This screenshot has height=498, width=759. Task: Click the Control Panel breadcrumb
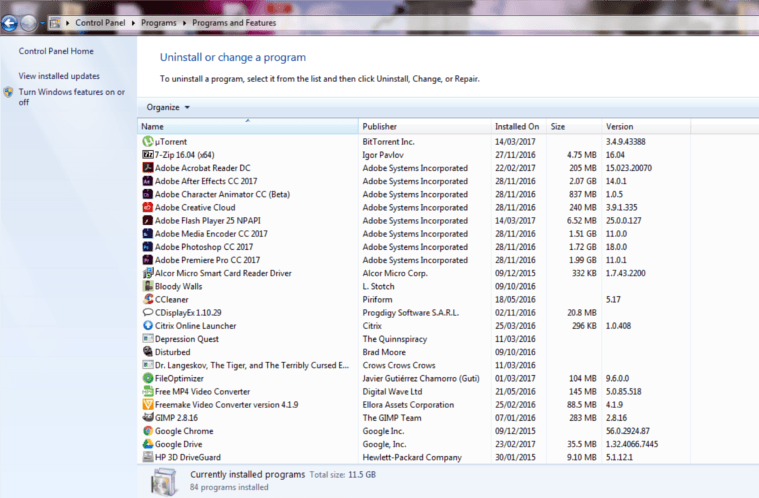100,23
